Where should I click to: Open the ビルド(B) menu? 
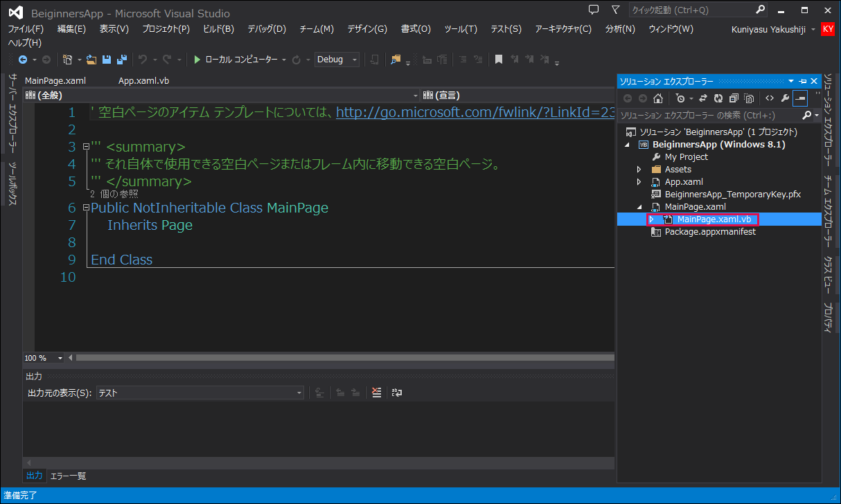[218, 29]
